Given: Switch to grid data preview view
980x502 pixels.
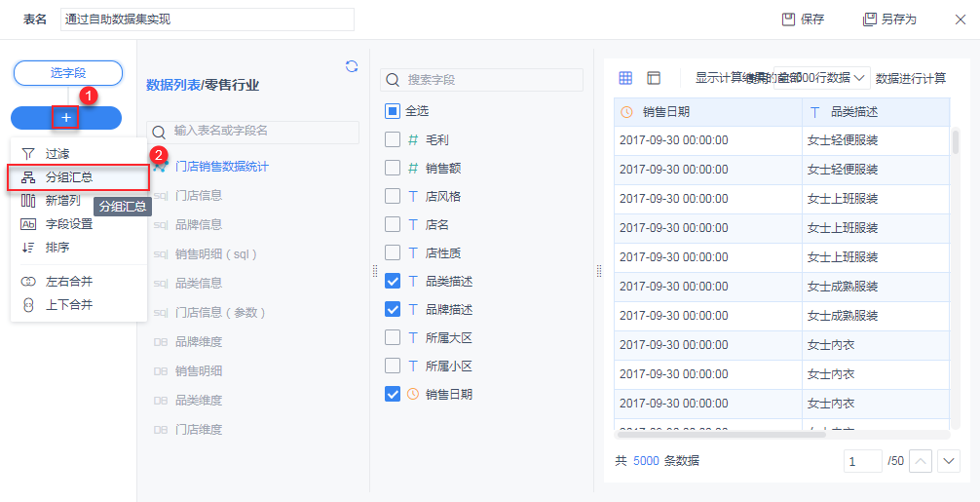Looking at the screenshot, I should [625, 78].
